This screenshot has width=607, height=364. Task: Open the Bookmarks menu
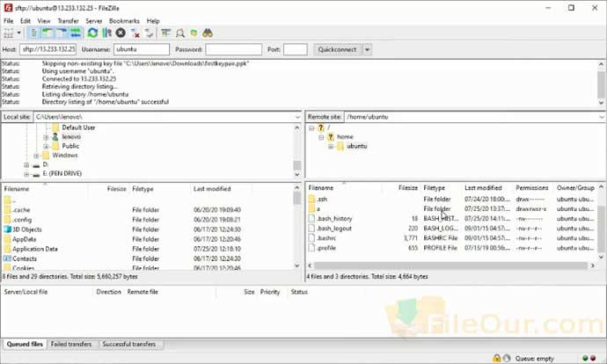coord(124,21)
